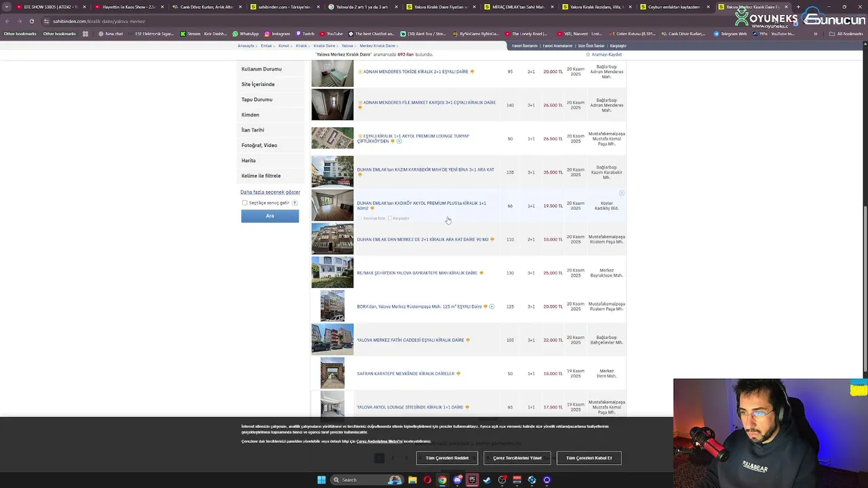This screenshot has width=868, height=488.
Task: Remove hovered Kadıköy Akyol Premium Plus listing
Action: (621, 193)
